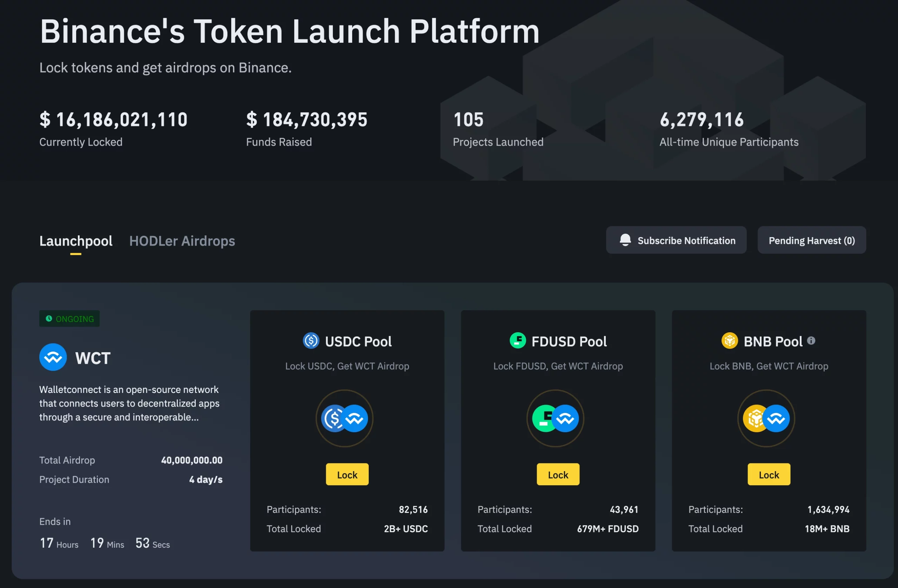The height and width of the screenshot is (588, 898).
Task: Click FDUSD Total Locked '679M+ FDUSD'
Action: (608, 529)
